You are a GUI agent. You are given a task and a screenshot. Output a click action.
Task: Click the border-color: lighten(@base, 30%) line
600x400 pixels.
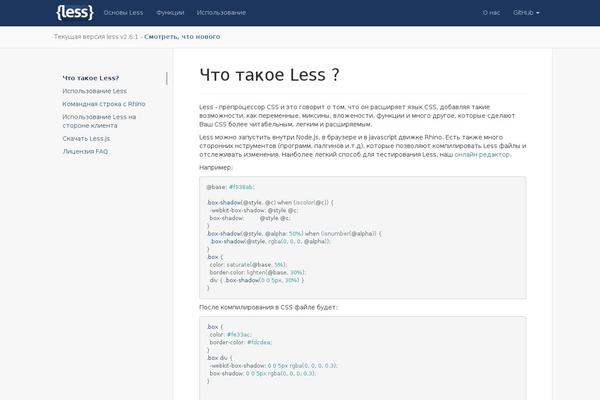(257, 273)
